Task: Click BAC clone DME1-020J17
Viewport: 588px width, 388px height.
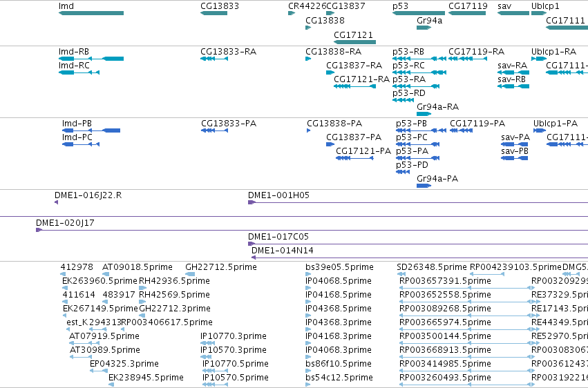Action: [312, 230]
